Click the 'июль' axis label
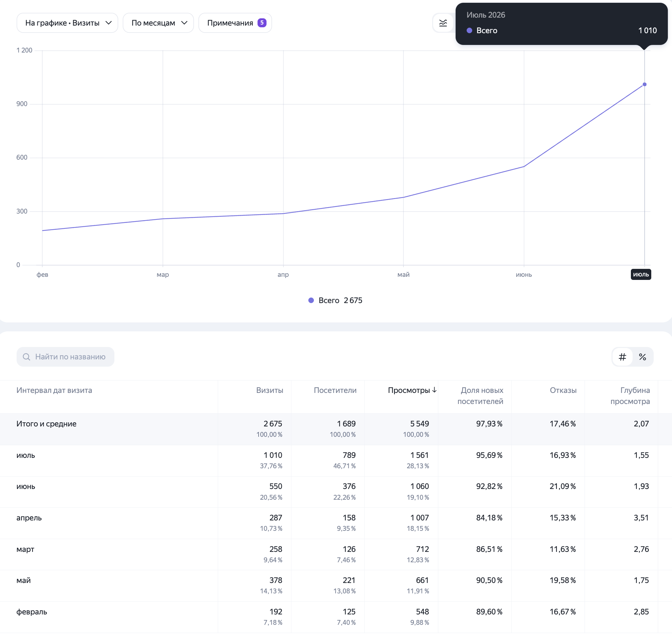Image resolution: width=672 pixels, height=640 pixels. [641, 274]
